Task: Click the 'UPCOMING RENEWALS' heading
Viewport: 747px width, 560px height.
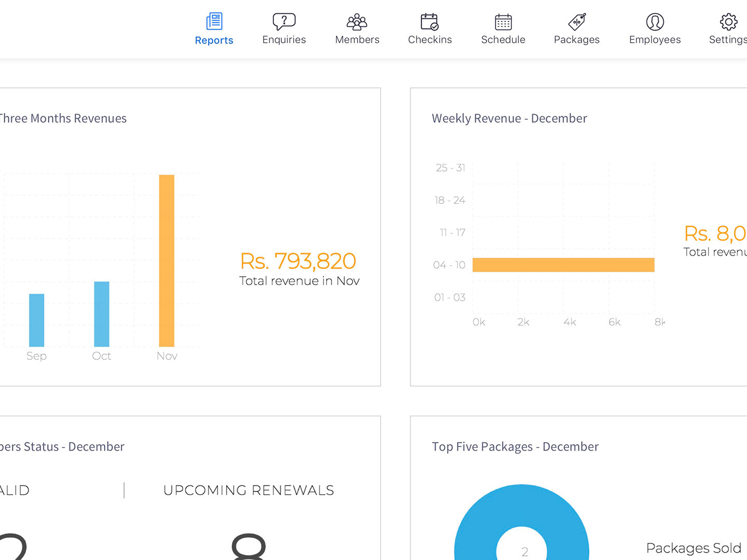Action: point(248,490)
